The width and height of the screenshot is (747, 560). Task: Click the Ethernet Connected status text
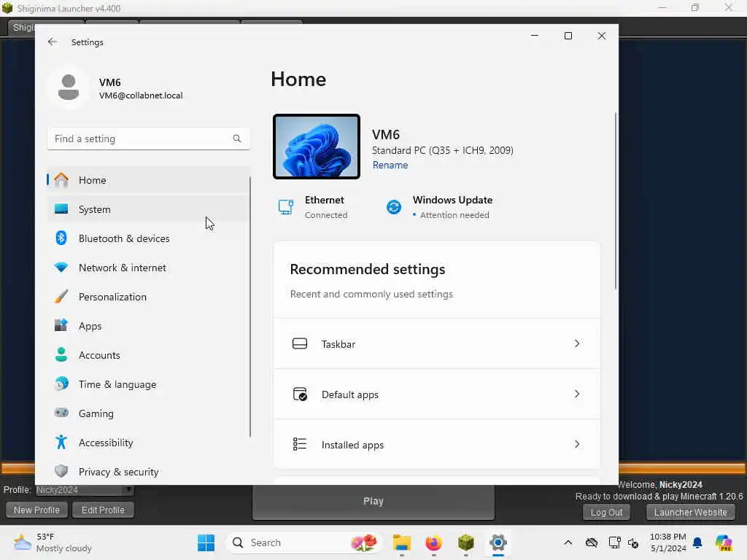point(326,215)
